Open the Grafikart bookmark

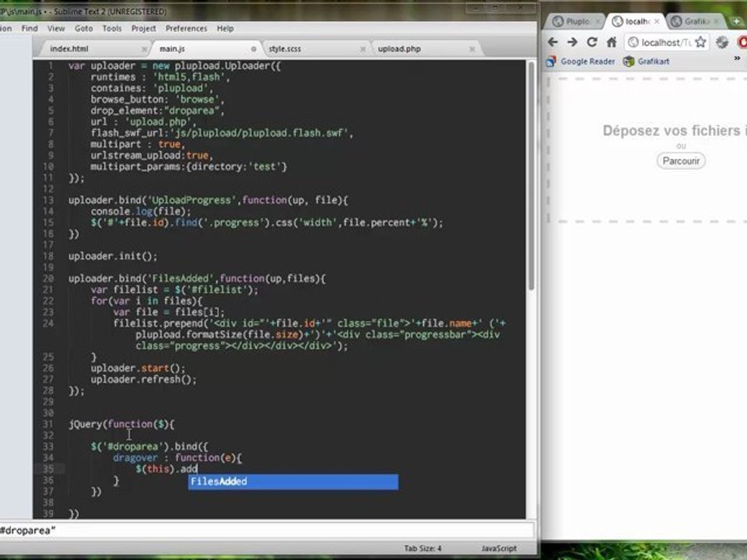tap(647, 61)
